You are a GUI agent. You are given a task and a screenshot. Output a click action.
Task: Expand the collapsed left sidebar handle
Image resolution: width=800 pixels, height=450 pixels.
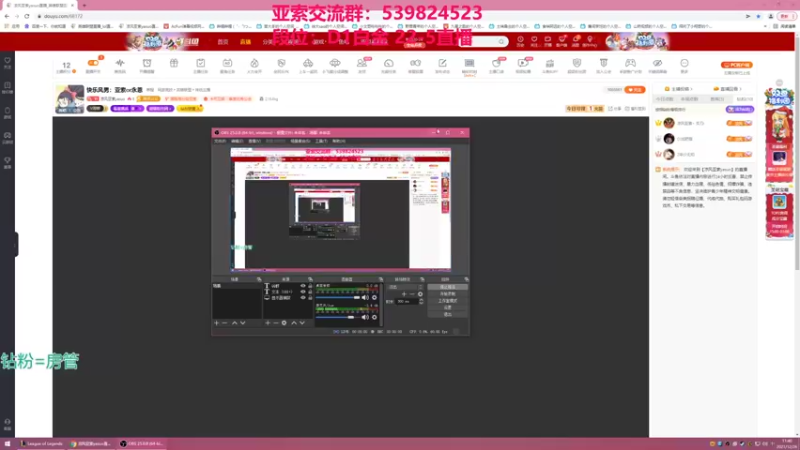coord(15,244)
